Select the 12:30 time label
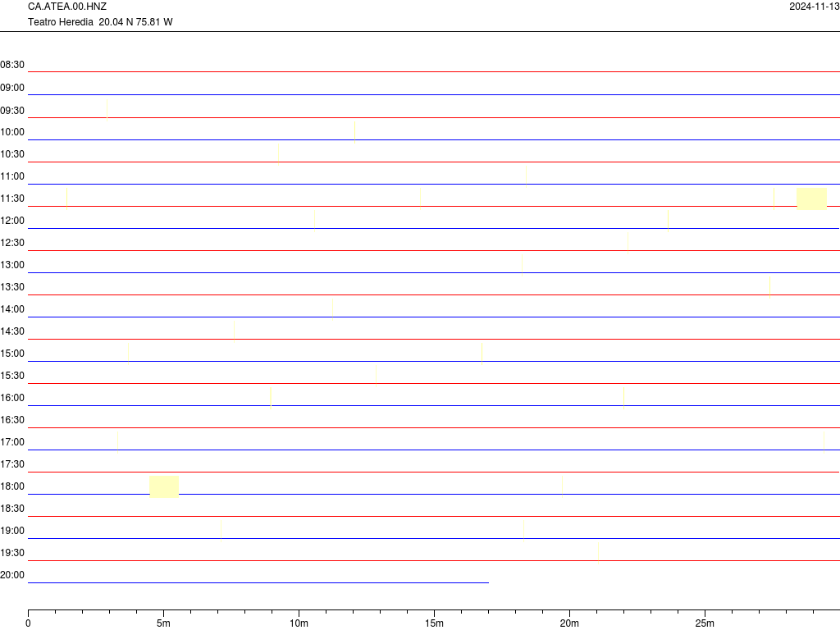This screenshot has height=630, width=840. coord(12,243)
